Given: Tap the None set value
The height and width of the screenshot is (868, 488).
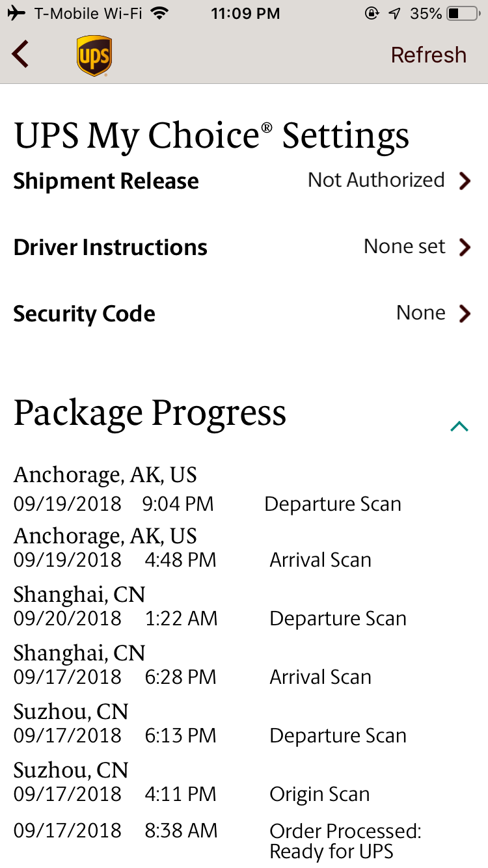Looking at the screenshot, I should [x=404, y=247].
